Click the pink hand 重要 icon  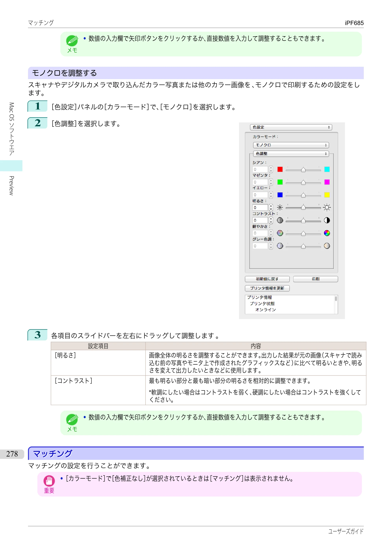pyautogui.click(x=49, y=481)
